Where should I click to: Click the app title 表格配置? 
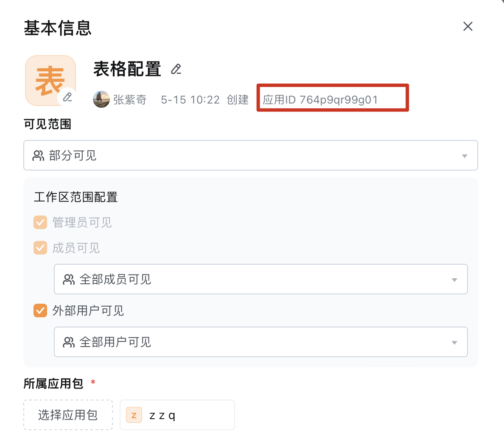(x=127, y=69)
